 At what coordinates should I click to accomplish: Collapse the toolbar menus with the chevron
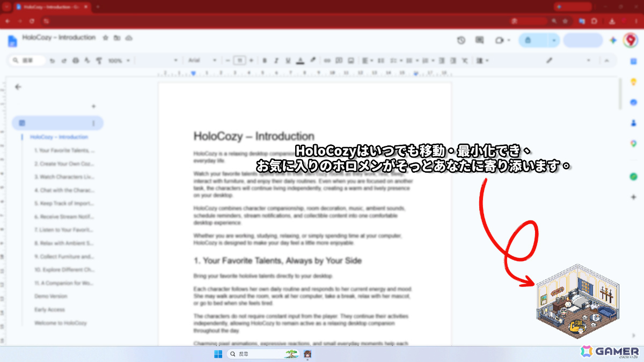pos(607,61)
